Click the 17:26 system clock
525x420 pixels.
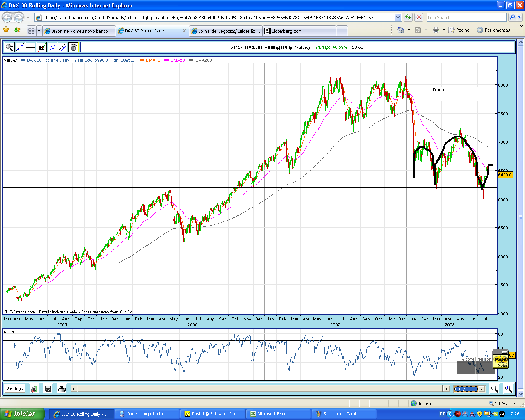coord(514,414)
